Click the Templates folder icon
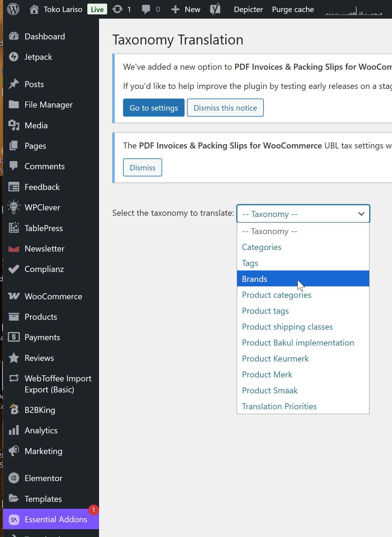The height and width of the screenshot is (537, 392). pyautogui.click(x=14, y=499)
